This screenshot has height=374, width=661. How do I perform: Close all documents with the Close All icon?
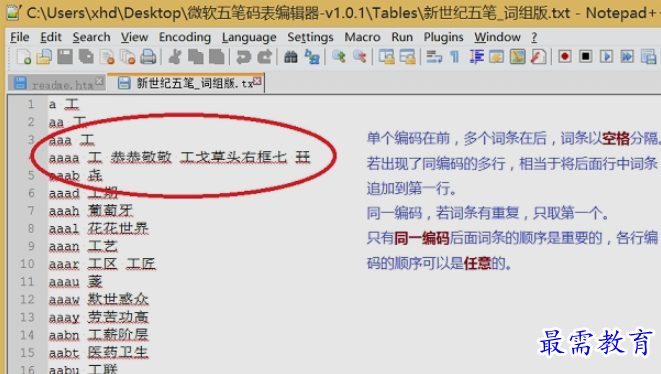127,57
